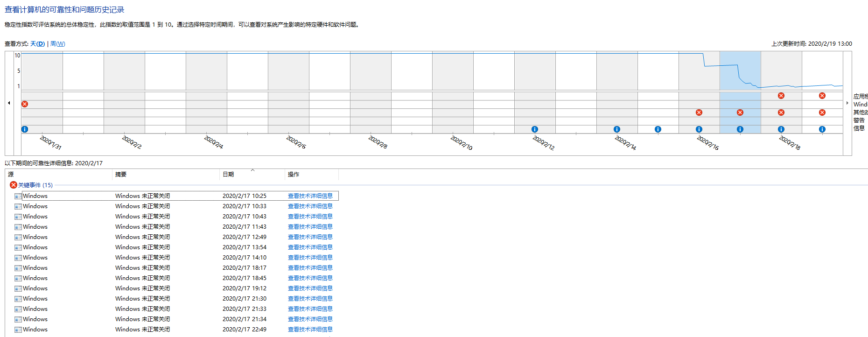
Task: Select the information icon on 2020/2/19
Action: coord(822,129)
